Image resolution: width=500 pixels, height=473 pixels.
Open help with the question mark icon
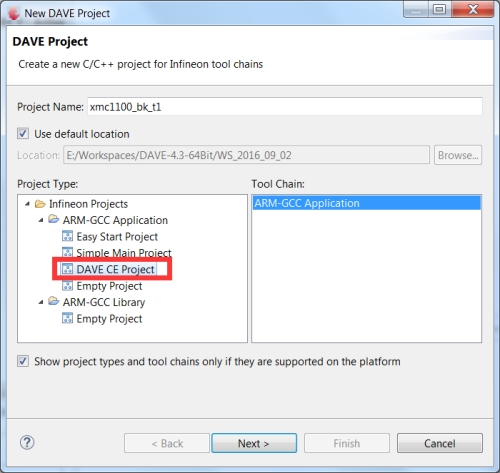[27, 443]
